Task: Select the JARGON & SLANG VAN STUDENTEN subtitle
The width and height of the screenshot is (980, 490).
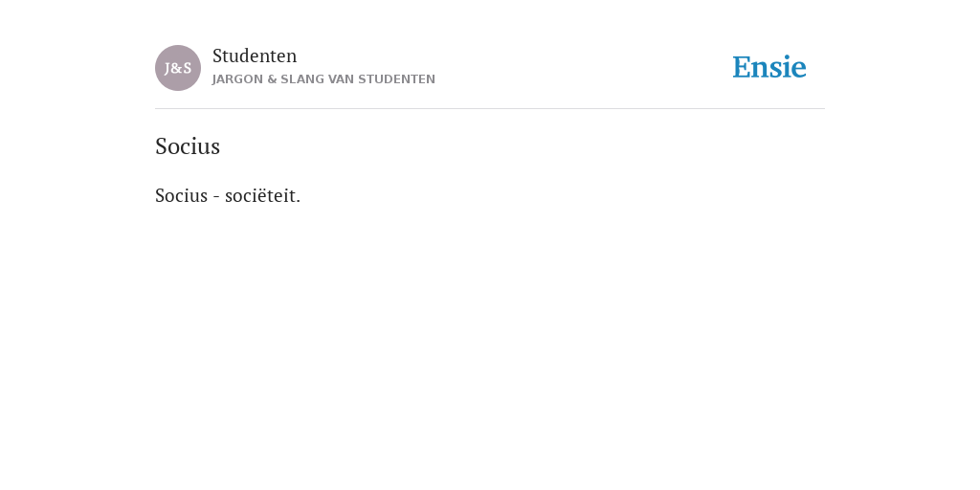Action: tap(323, 79)
